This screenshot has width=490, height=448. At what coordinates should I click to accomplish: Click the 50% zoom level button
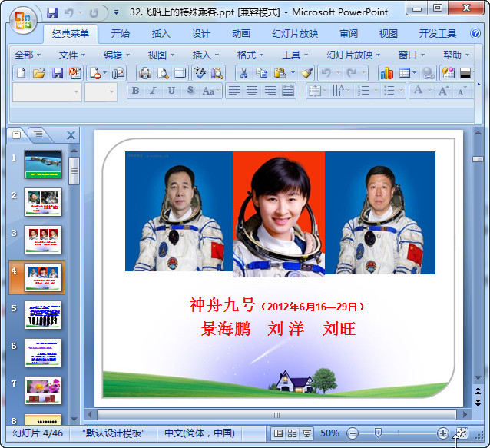(329, 433)
